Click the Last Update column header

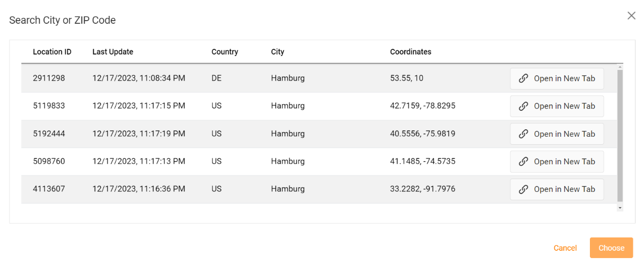[x=112, y=52]
